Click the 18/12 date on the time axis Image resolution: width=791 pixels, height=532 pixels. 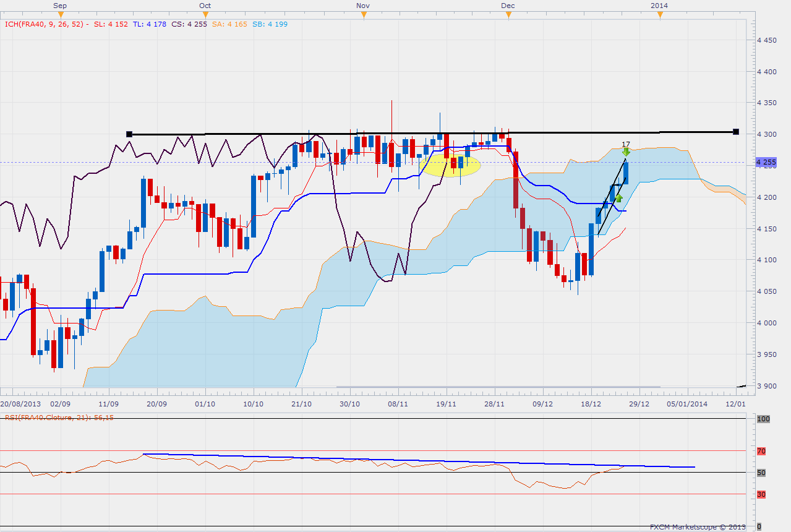point(591,404)
